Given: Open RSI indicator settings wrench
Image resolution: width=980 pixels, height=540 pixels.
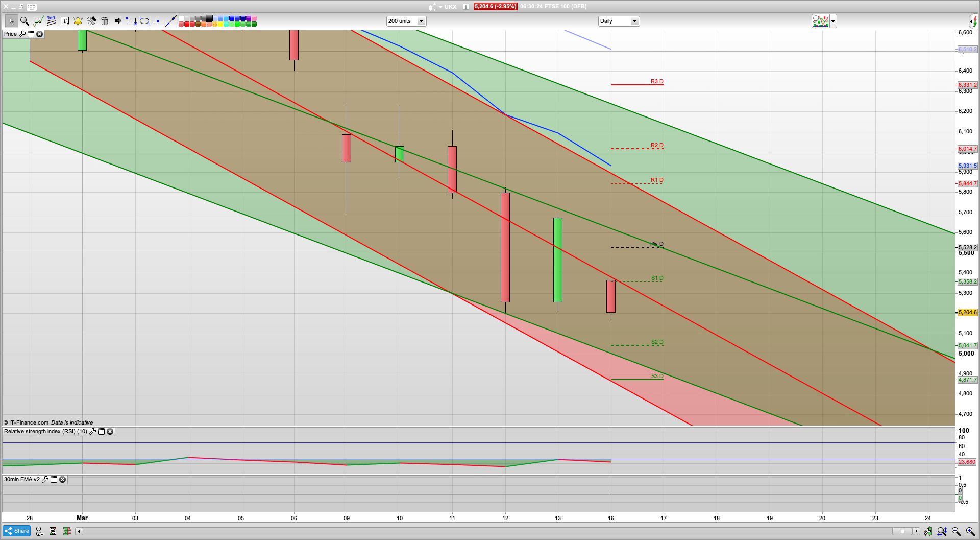Looking at the screenshot, I should tap(92, 432).
